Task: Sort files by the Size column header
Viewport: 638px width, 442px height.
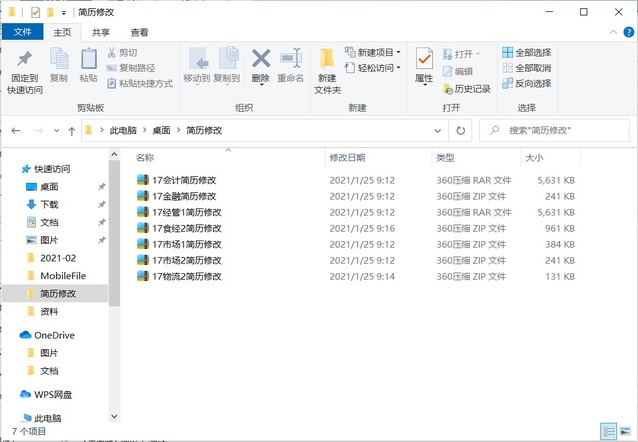Action: [x=534, y=158]
